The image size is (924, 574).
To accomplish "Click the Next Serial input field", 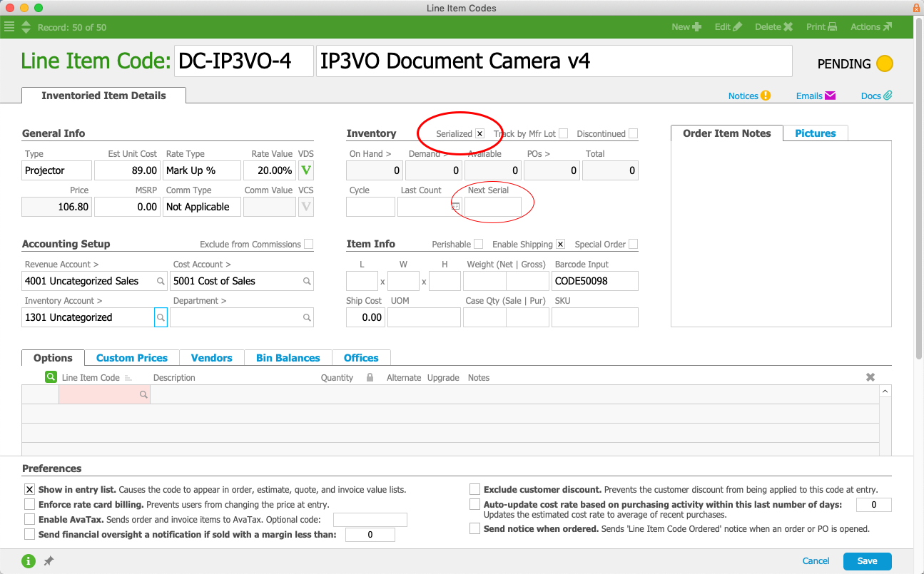I will (x=492, y=207).
